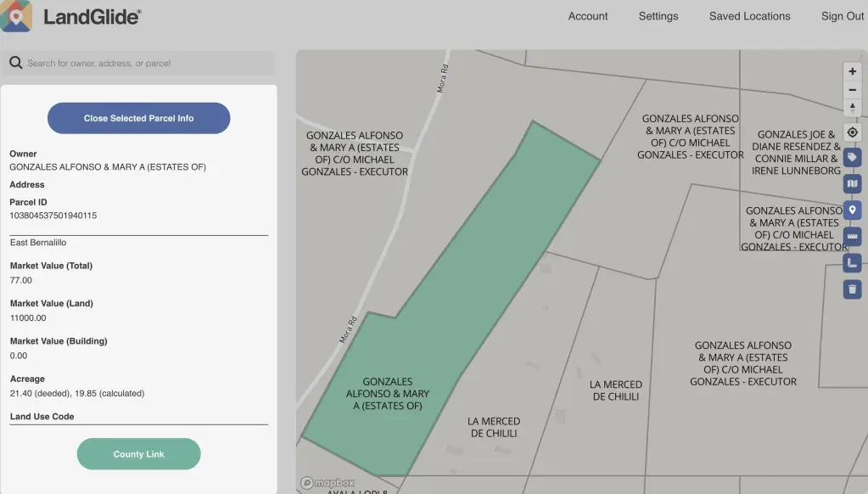Open the Account menu

tap(588, 16)
